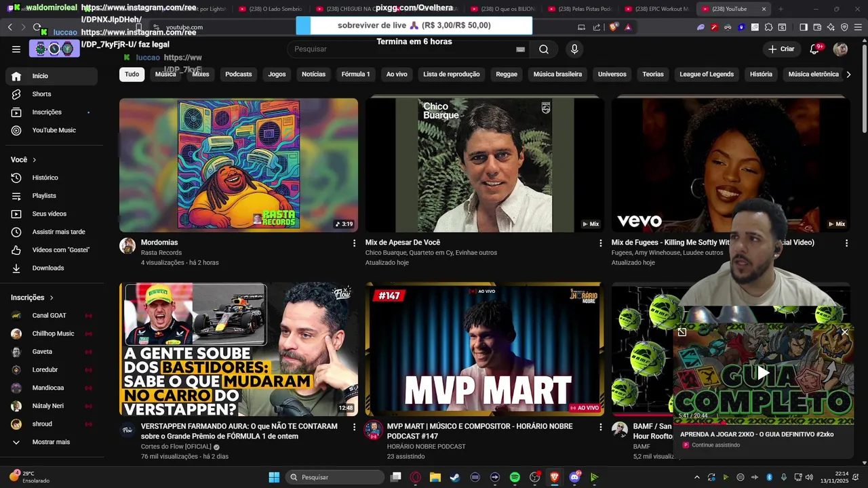Select the Jogos filter chip
The width and height of the screenshot is (868, 488).
277,74
